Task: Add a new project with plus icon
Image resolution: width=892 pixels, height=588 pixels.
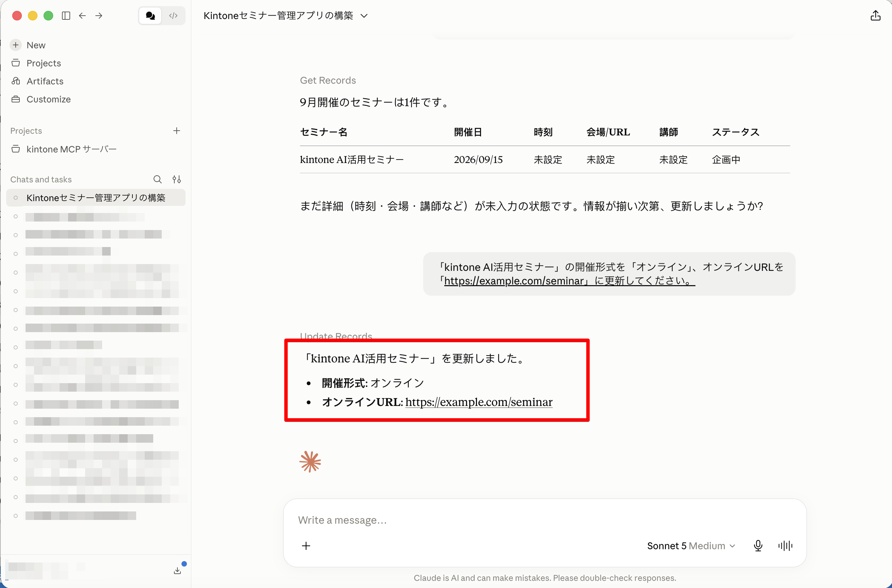Action: [177, 131]
